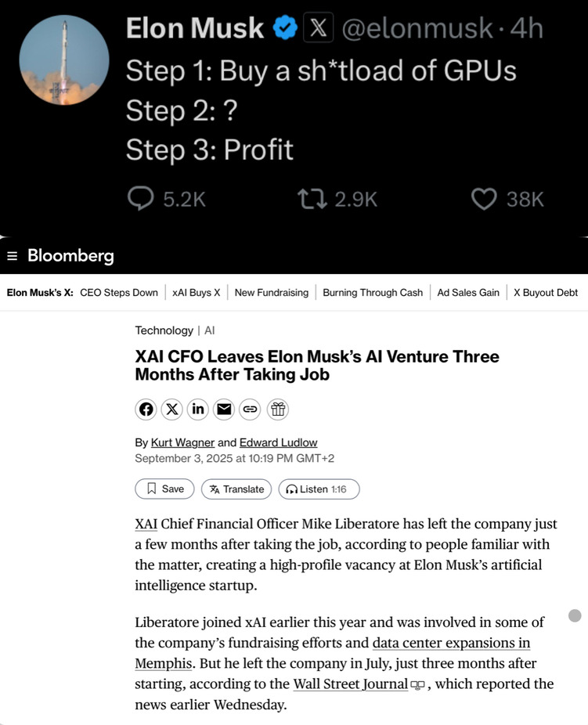Share article via LinkedIn icon

[x=198, y=409]
